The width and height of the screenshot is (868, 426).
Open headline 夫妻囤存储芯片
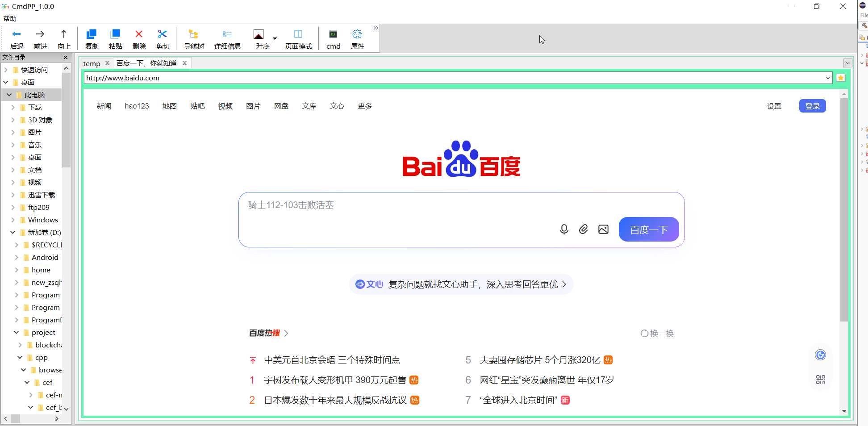click(x=540, y=360)
